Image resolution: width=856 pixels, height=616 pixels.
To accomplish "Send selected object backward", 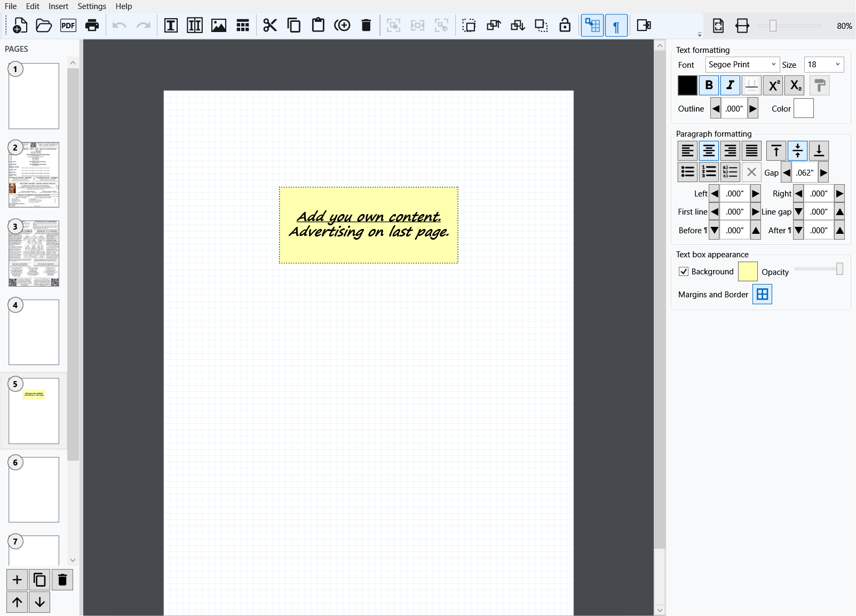I will click(x=518, y=25).
